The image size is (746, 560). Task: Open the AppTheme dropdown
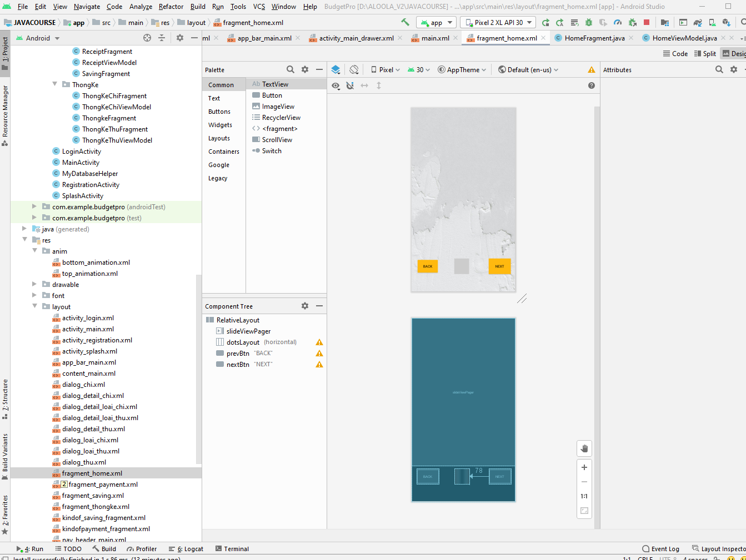[462, 70]
